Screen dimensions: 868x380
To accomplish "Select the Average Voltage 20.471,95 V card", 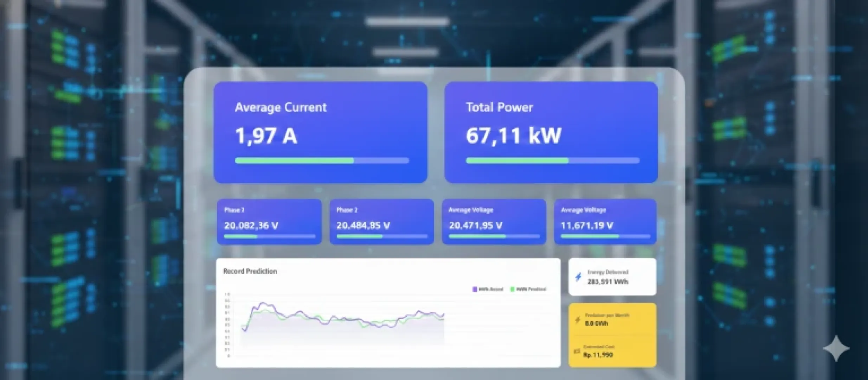I will pos(494,222).
